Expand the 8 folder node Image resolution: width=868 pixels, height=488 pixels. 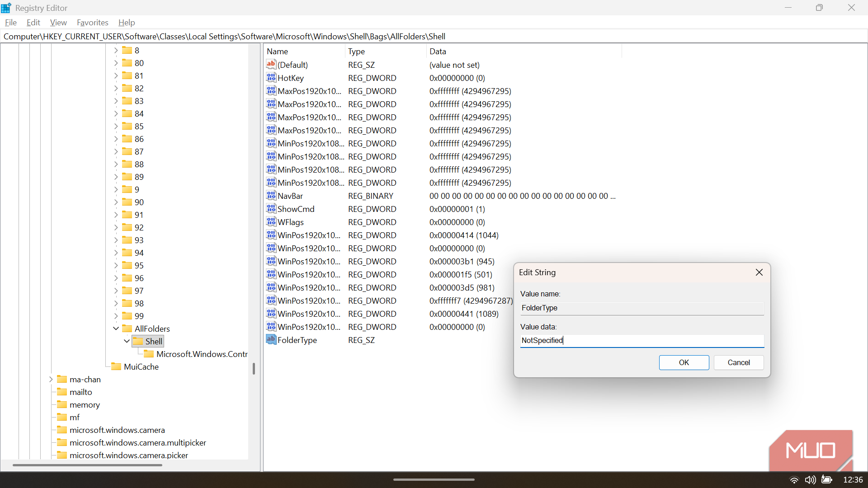tap(116, 50)
